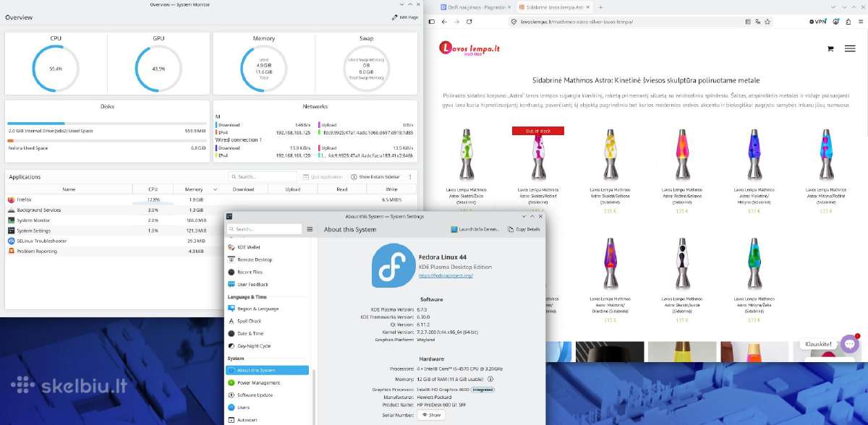Image resolution: width=868 pixels, height=425 pixels.
Task: Toggle Show Details Sidebar in System Monitor
Action: pos(375,176)
